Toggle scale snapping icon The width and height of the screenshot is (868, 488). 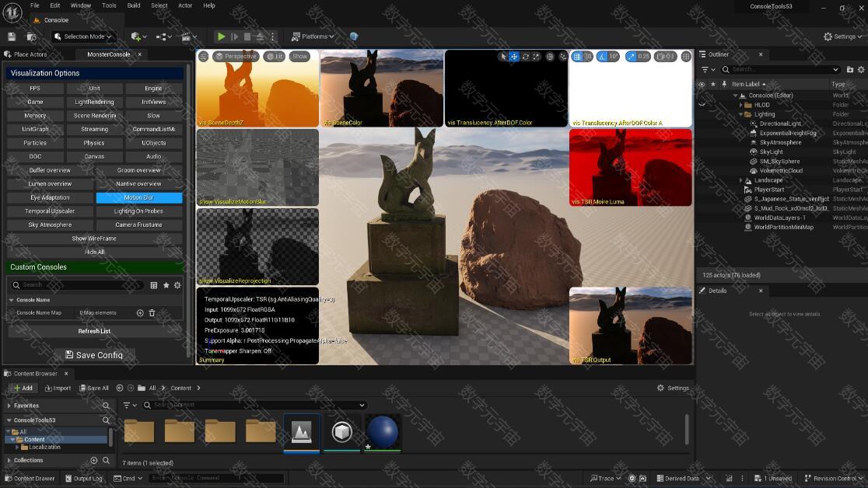pos(631,57)
